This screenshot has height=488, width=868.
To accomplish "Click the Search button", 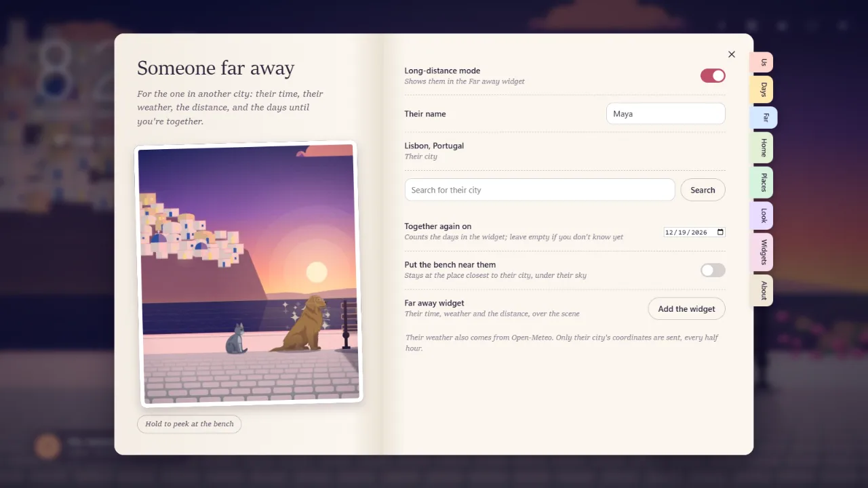I will pyautogui.click(x=703, y=190).
